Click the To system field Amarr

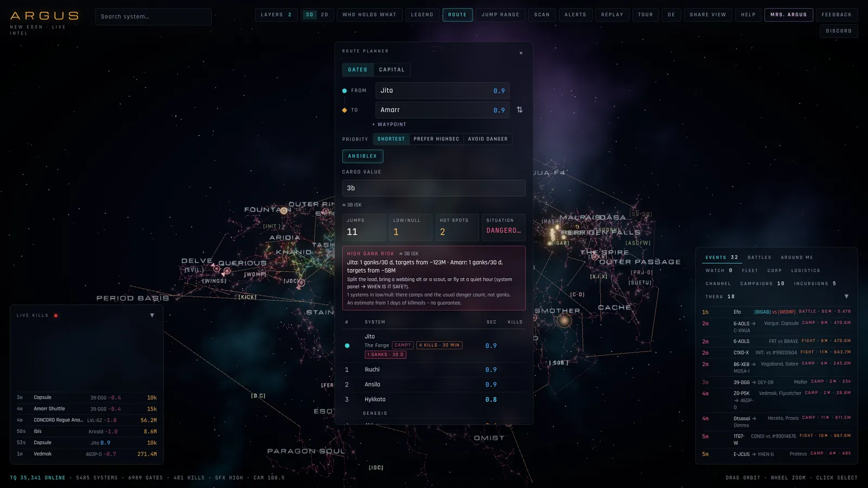click(x=442, y=110)
